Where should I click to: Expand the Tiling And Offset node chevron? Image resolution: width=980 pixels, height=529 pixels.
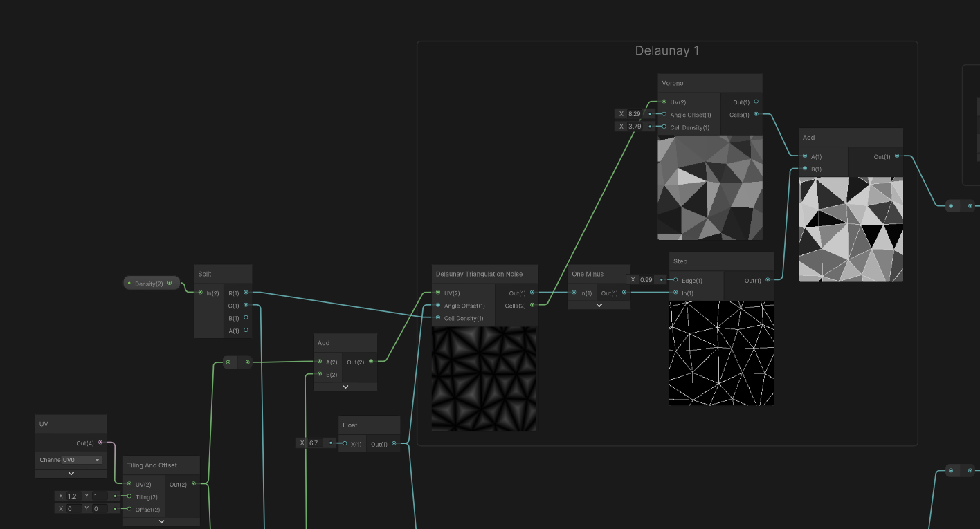click(x=161, y=522)
